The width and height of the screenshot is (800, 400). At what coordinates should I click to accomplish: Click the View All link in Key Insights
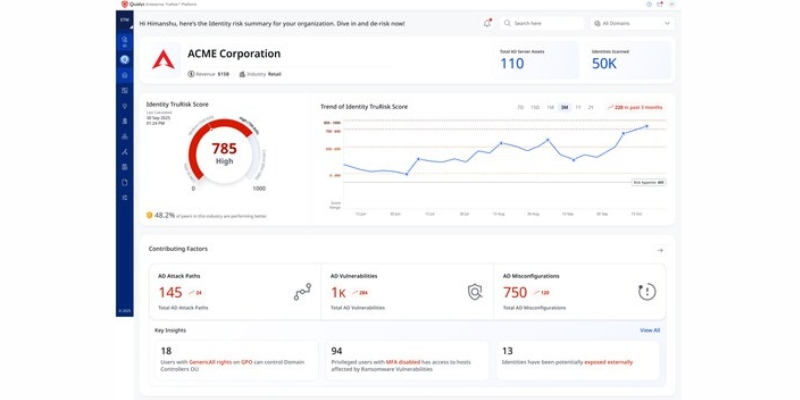click(x=650, y=330)
